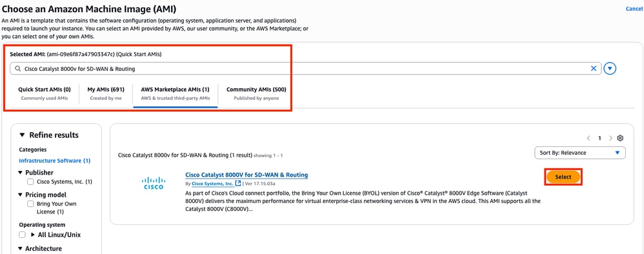Open Cisco Catalyst 8000V for SD-WAN & Routing link
The width and height of the screenshot is (644, 254).
point(247,175)
